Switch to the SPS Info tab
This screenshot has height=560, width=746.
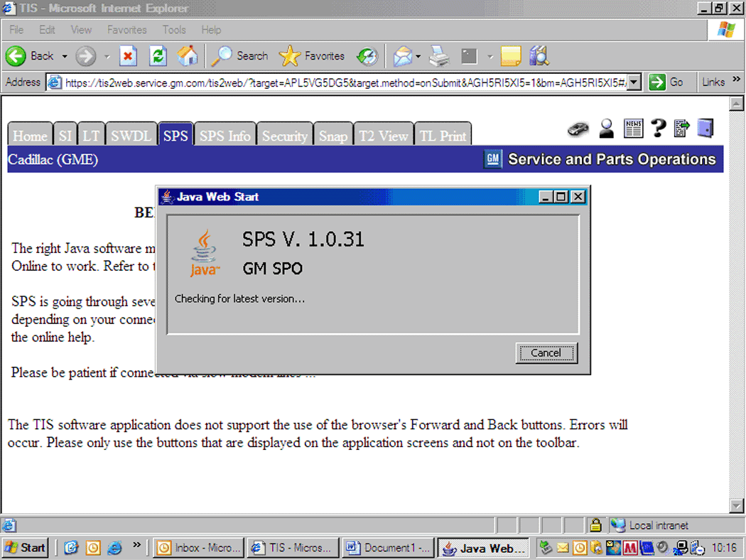click(x=225, y=136)
